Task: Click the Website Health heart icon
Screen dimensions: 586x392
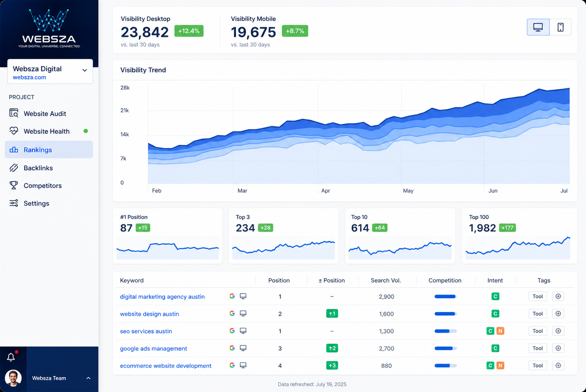Action: pyautogui.click(x=14, y=131)
